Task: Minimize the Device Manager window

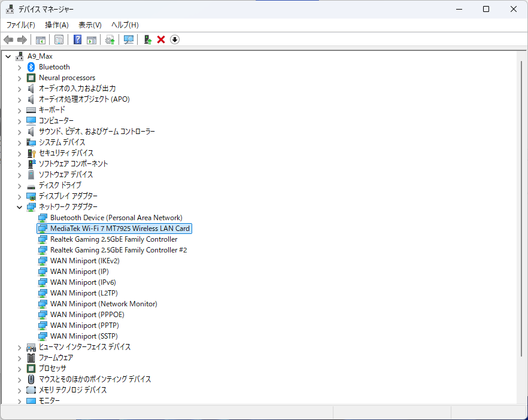Action: (459, 9)
